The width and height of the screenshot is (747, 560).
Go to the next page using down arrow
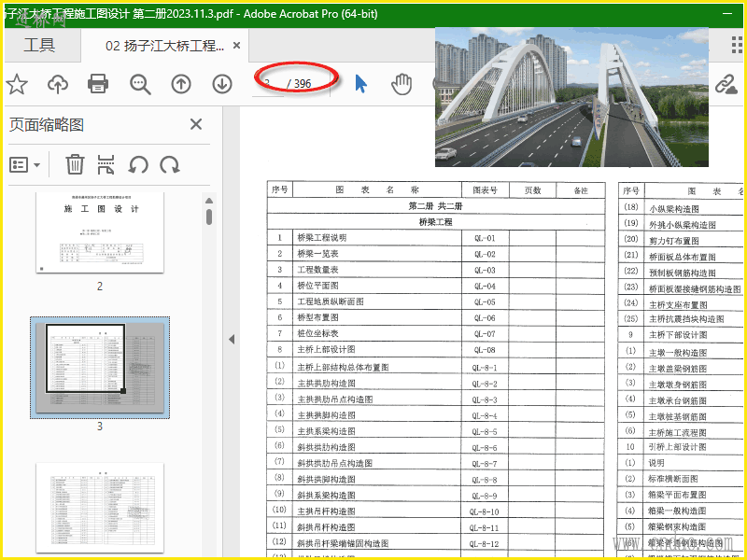222,84
